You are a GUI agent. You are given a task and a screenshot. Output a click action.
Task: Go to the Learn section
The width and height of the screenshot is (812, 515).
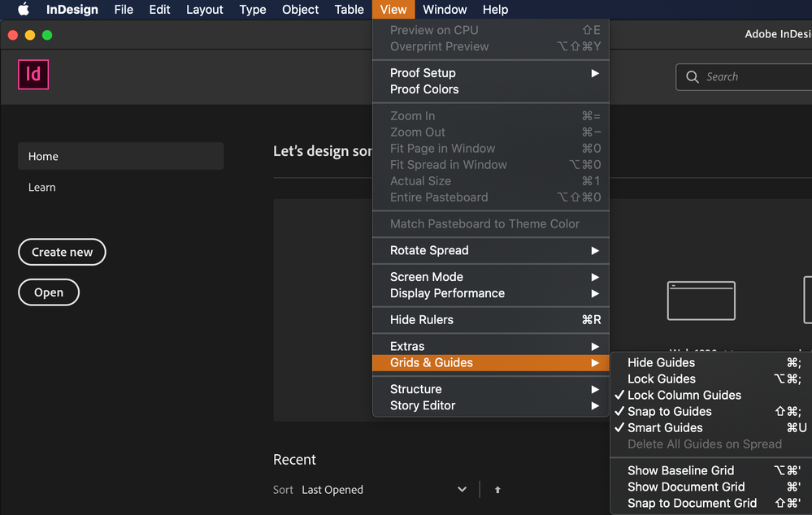[x=42, y=188]
